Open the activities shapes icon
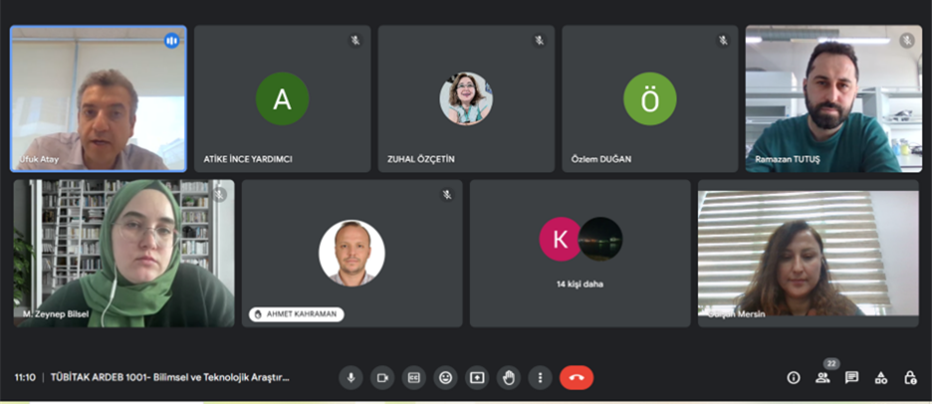The height and width of the screenshot is (404, 937). click(x=881, y=378)
